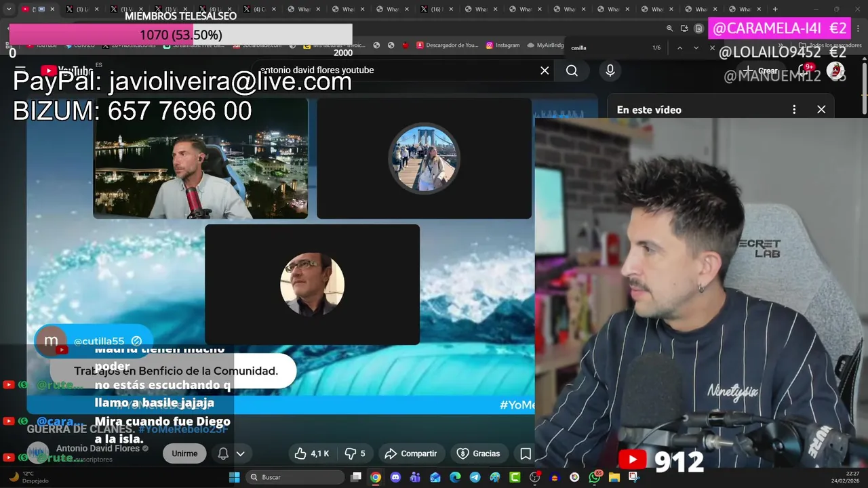Save video using the bookmark icon
Screen dimensions: 868x488
[x=526, y=453]
